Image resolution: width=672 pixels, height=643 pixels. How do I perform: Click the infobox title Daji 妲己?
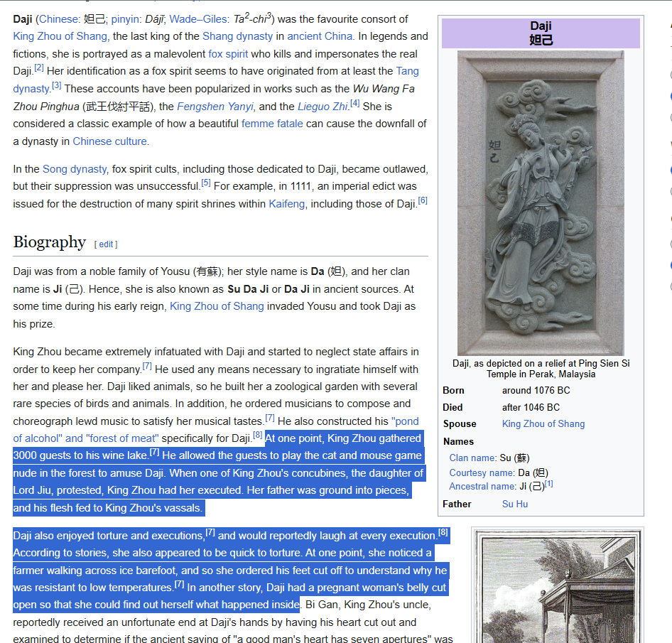(x=541, y=33)
